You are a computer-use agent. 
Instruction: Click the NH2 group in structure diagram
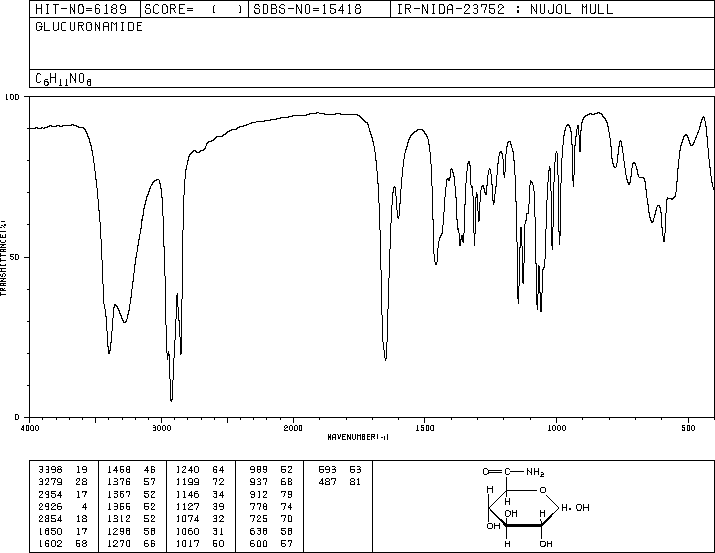point(535,472)
